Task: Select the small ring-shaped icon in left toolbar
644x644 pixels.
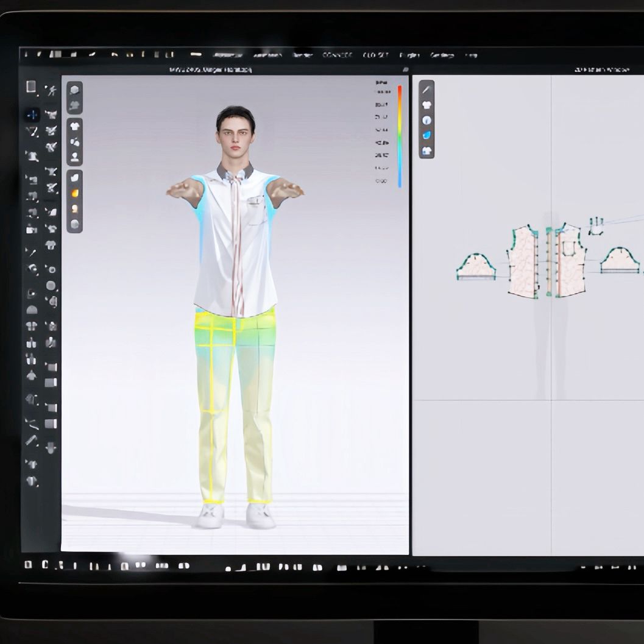Action: pos(52,269)
